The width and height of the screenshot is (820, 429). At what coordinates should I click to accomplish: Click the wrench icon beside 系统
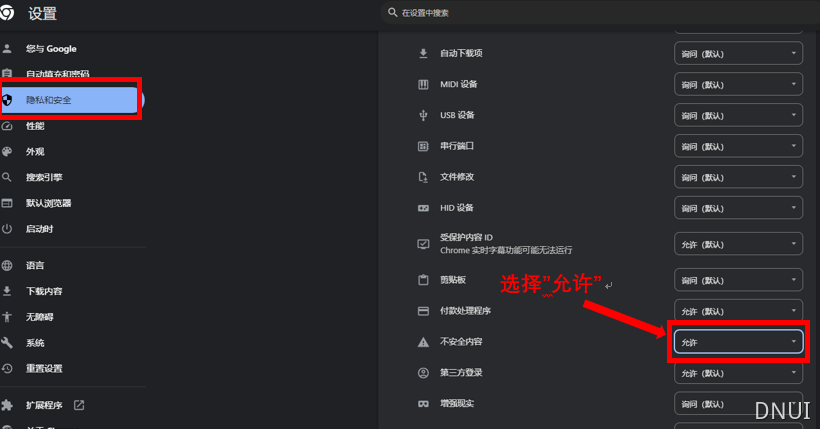[7, 343]
